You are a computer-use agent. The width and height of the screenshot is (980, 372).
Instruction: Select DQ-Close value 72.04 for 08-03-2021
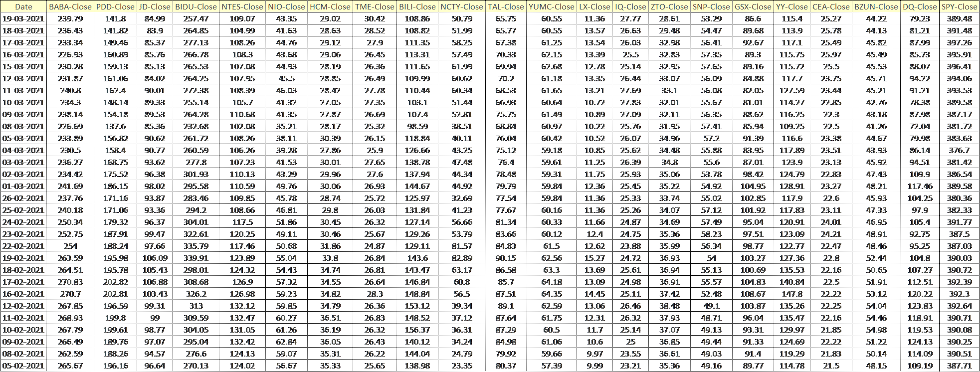(920, 126)
